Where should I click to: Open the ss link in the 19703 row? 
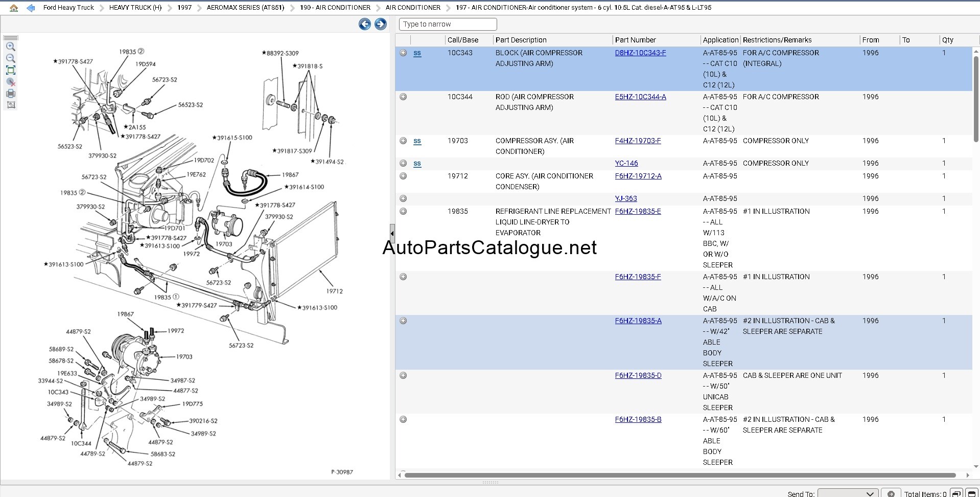point(417,141)
